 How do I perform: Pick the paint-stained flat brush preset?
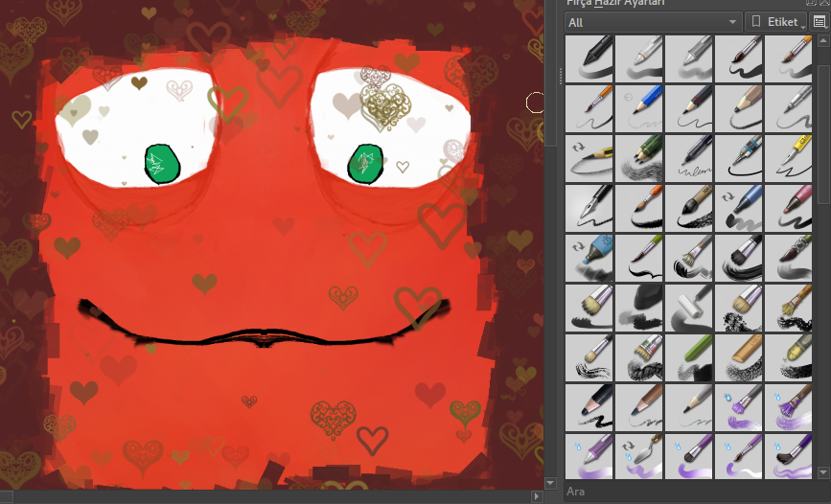tap(639, 357)
